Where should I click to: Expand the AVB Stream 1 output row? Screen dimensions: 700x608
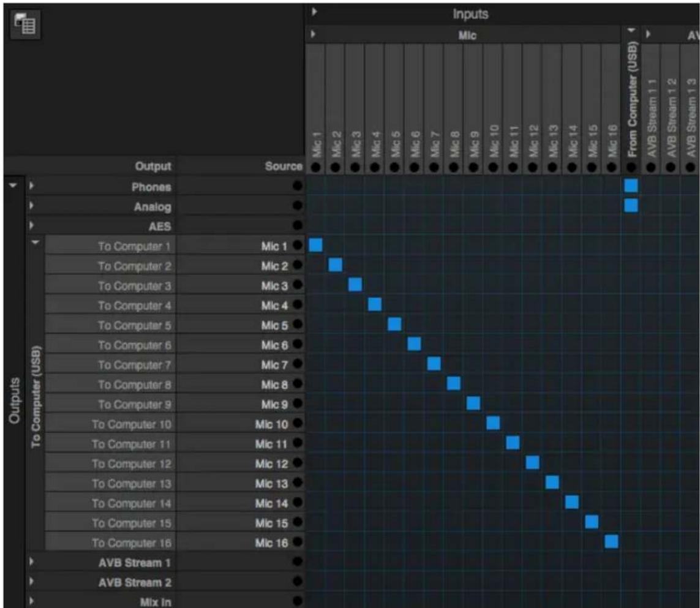pyautogui.click(x=31, y=561)
